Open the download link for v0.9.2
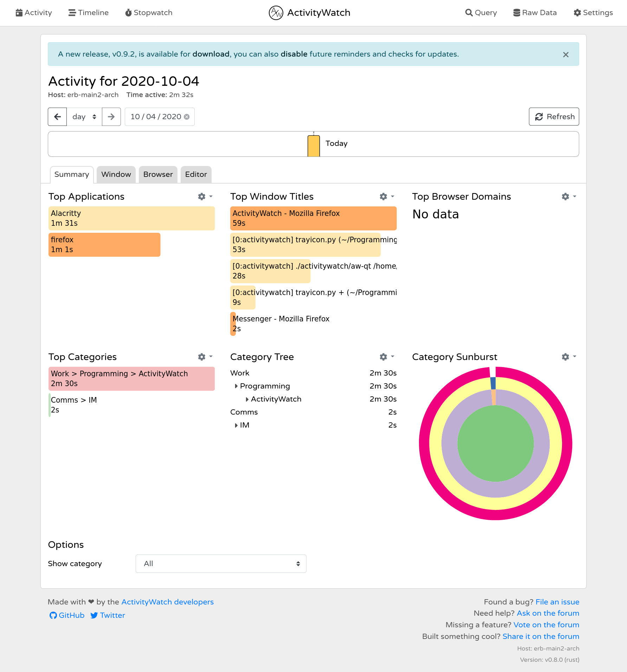 point(211,54)
